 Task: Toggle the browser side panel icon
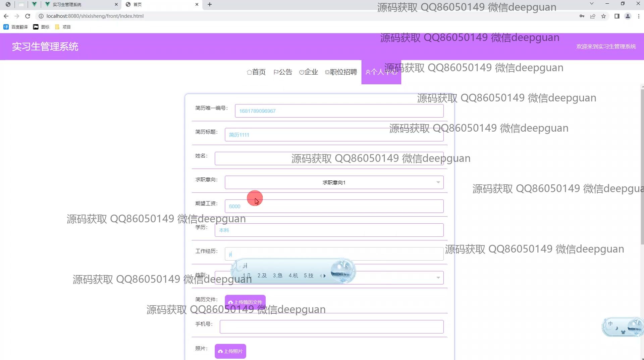pos(617,16)
